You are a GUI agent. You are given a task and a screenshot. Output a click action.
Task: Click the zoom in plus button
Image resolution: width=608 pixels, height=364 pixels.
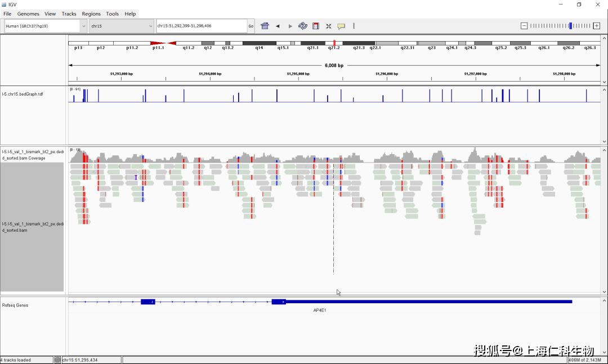tap(597, 26)
